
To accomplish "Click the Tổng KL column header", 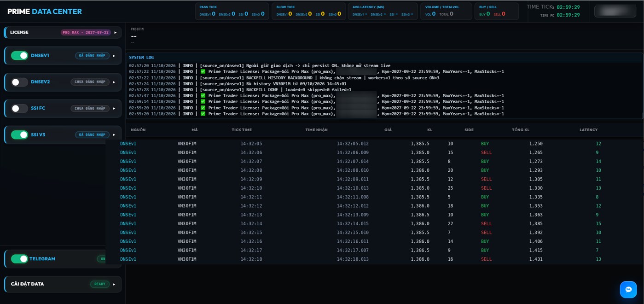I will tap(521, 130).
